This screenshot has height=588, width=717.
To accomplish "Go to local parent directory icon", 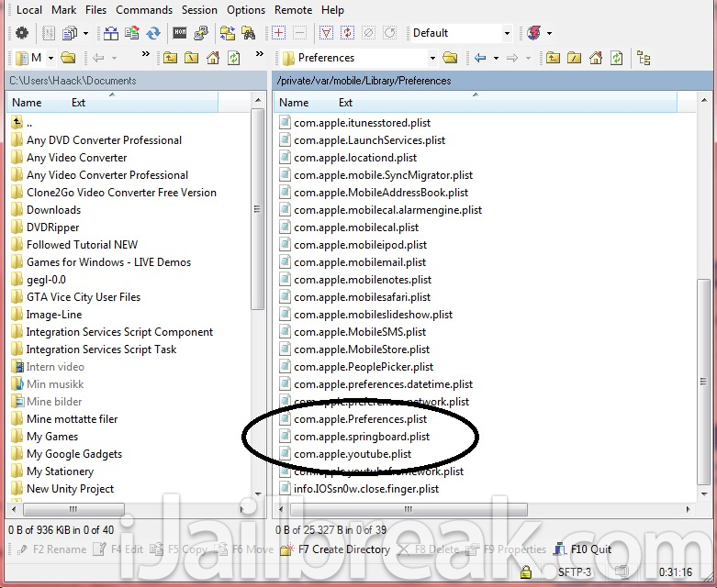I will (x=170, y=58).
